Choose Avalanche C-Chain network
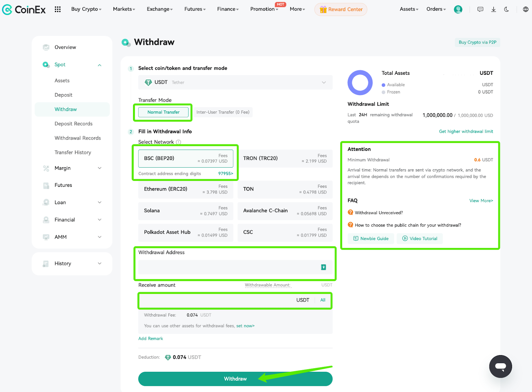This screenshot has height=392, width=532. 285,211
